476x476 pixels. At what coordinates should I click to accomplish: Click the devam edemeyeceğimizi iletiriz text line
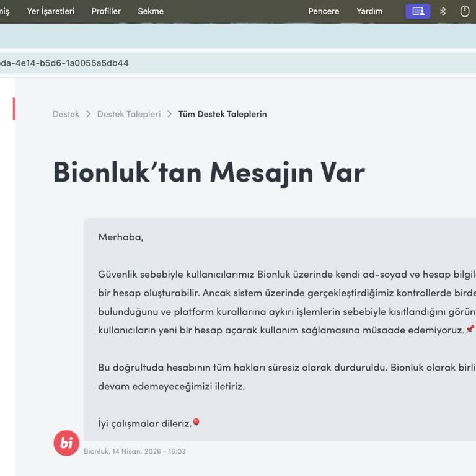(x=171, y=386)
